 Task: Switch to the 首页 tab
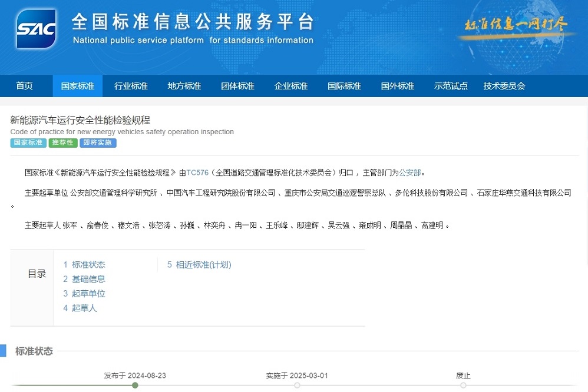coord(24,85)
